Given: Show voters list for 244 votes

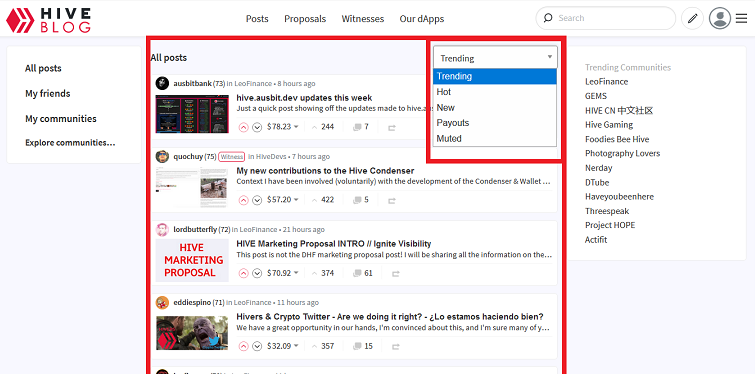Looking at the screenshot, I should pos(323,127).
